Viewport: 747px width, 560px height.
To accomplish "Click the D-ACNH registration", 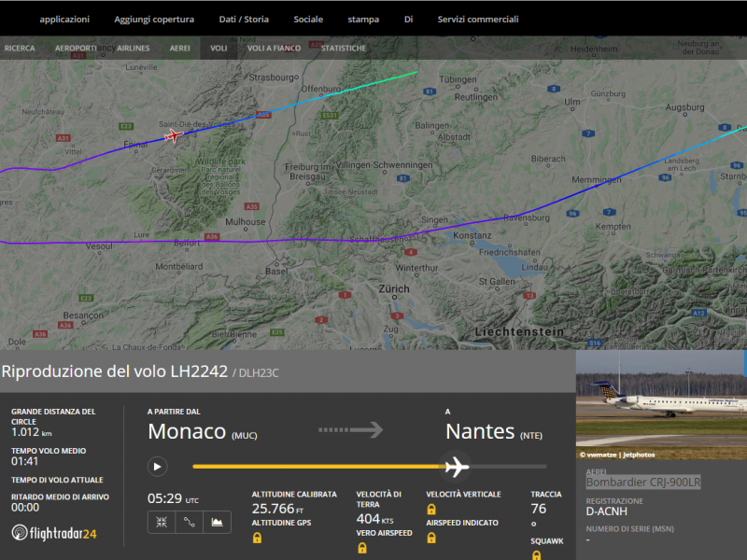I will 606,511.
